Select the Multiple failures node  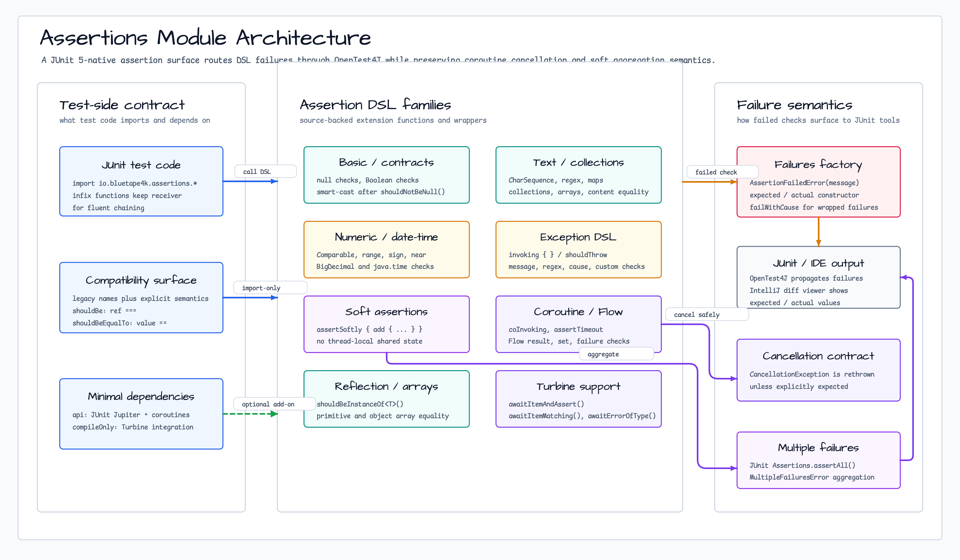coord(818,460)
